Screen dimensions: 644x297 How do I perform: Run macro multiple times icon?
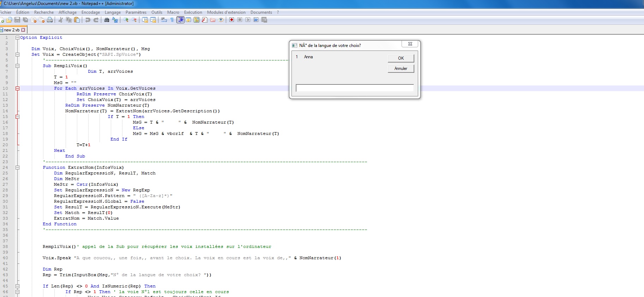[x=256, y=20]
